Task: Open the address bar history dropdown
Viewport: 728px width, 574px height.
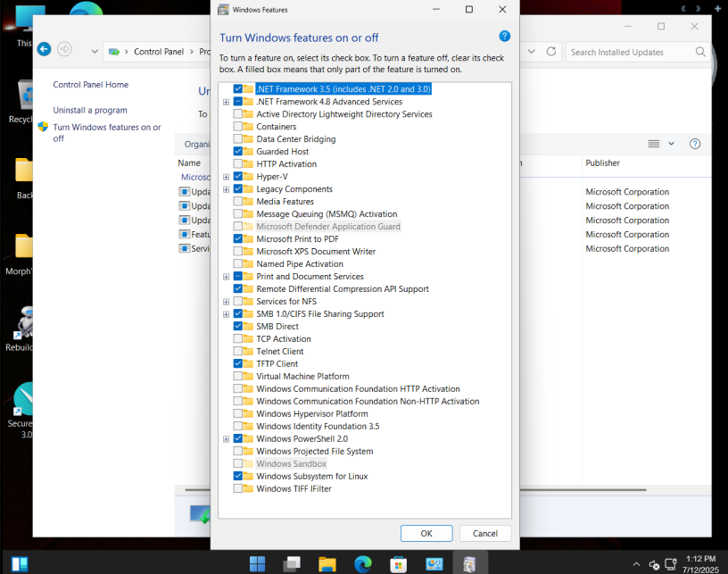Action: pos(532,52)
